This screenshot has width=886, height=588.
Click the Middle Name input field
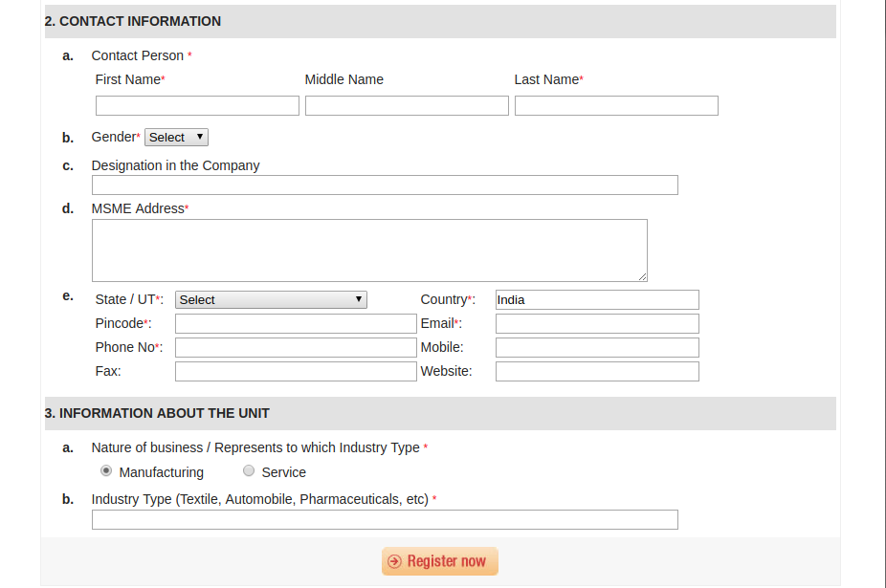(x=407, y=106)
